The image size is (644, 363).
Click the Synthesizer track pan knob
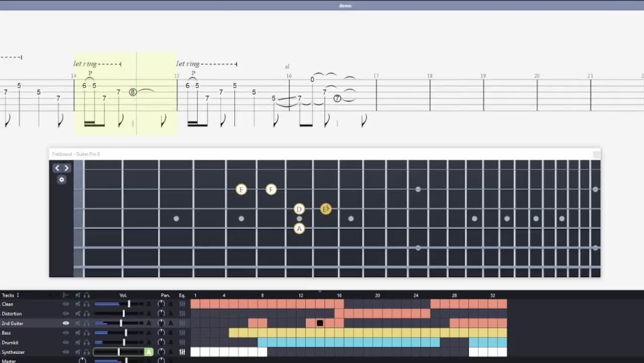(161, 352)
